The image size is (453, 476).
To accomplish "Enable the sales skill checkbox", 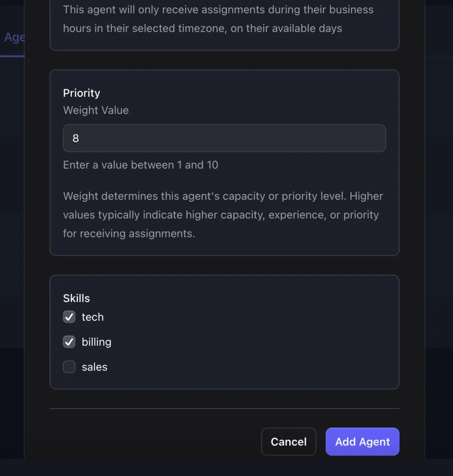I will tap(69, 367).
